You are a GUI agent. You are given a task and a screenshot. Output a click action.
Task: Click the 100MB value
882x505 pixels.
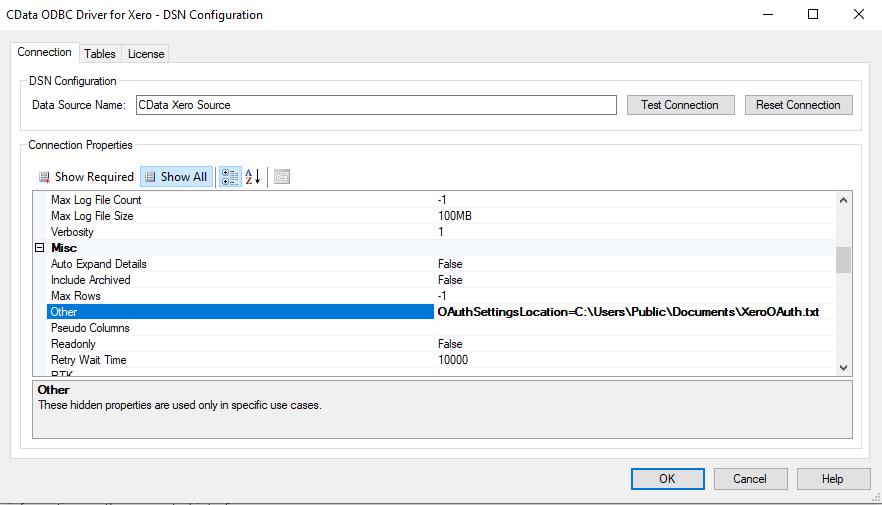[454, 216]
